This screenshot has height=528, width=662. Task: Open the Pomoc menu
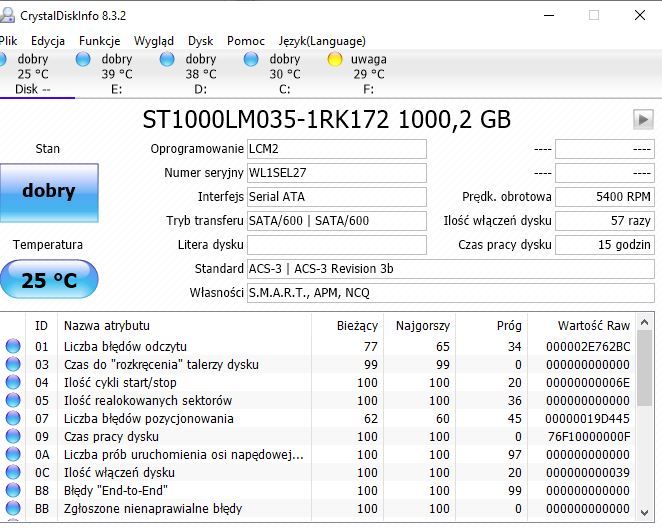246,41
